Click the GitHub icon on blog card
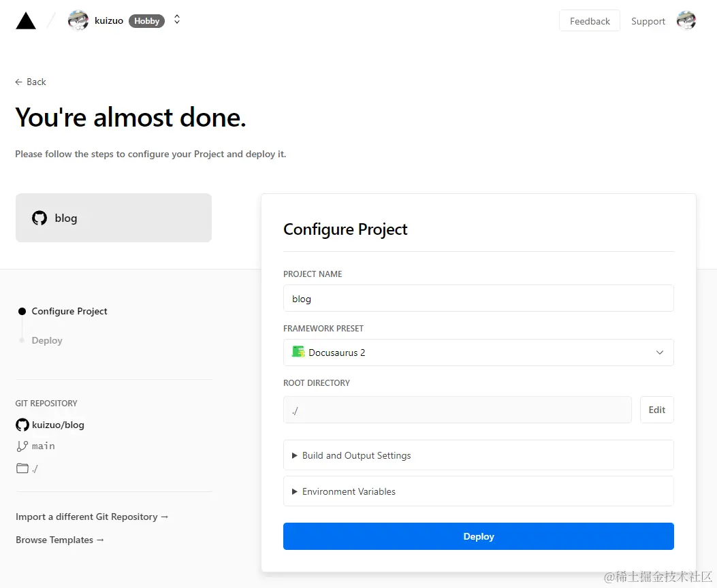This screenshot has width=717, height=588. 39,218
